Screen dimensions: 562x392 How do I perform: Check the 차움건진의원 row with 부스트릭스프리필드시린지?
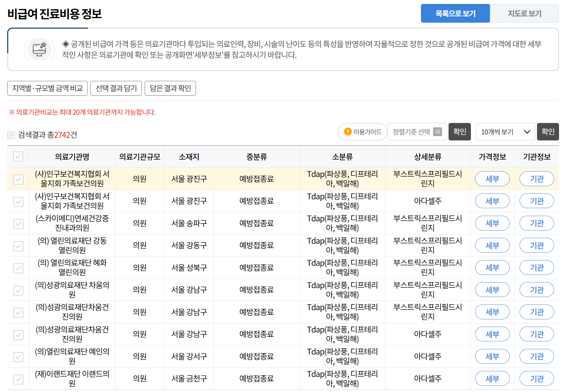(x=18, y=312)
